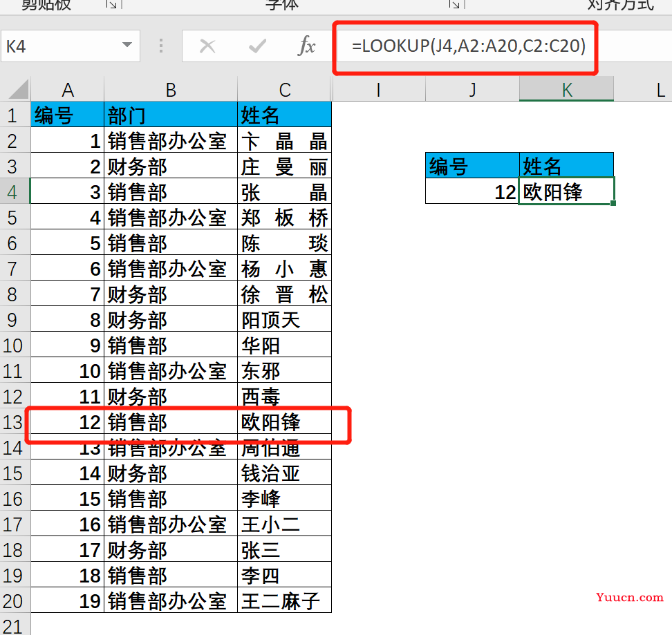Viewport: 672px width, 635px height.
Task: Click number cell 10 in column A
Action: point(67,371)
